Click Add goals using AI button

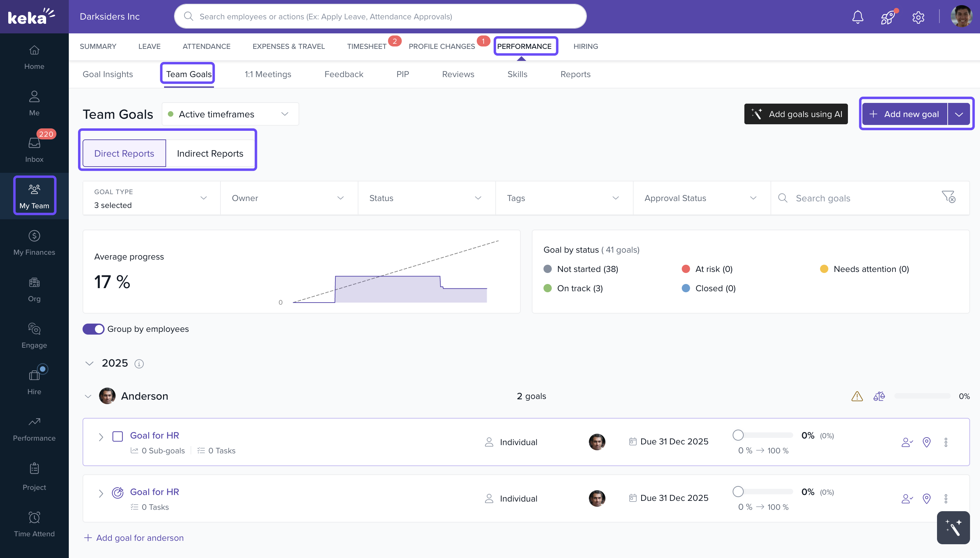click(796, 114)
